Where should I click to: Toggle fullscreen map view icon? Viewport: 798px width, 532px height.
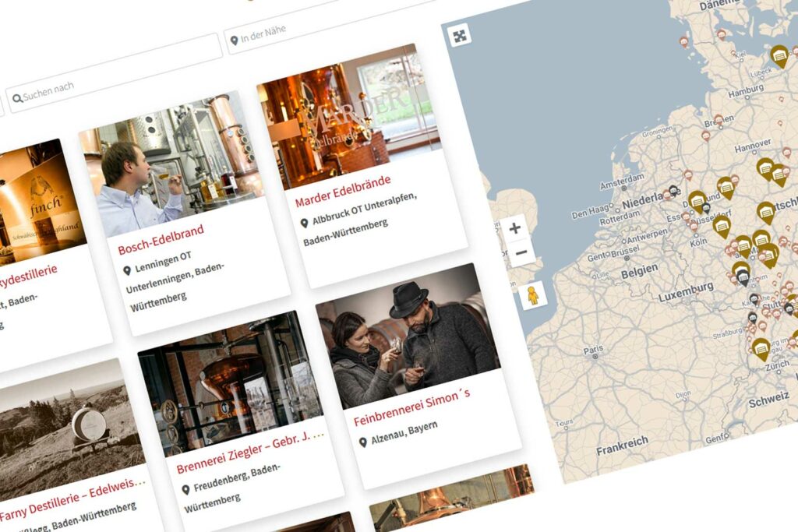(x=460, y=36)
